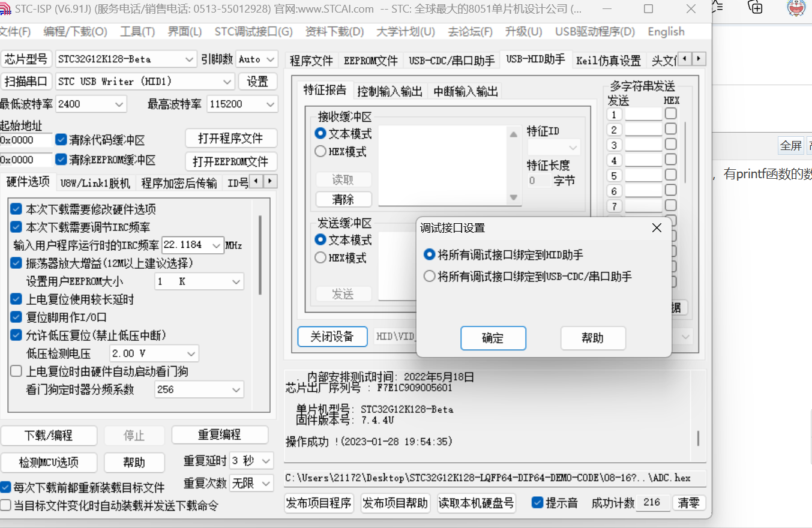Toggle 复位脚用作I/O口 checkbox

point(16,317)
